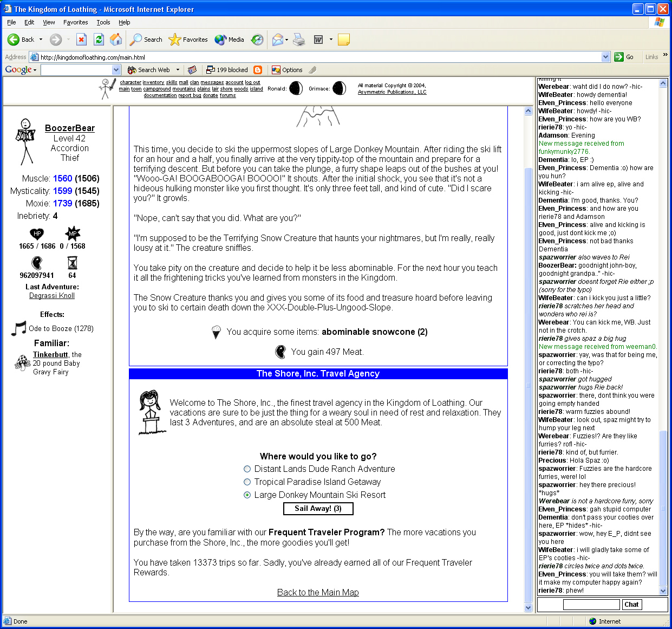Click the Print icon in toolbar
The width and height of the screenshot is (672, 629).
(x=299, y=40)
